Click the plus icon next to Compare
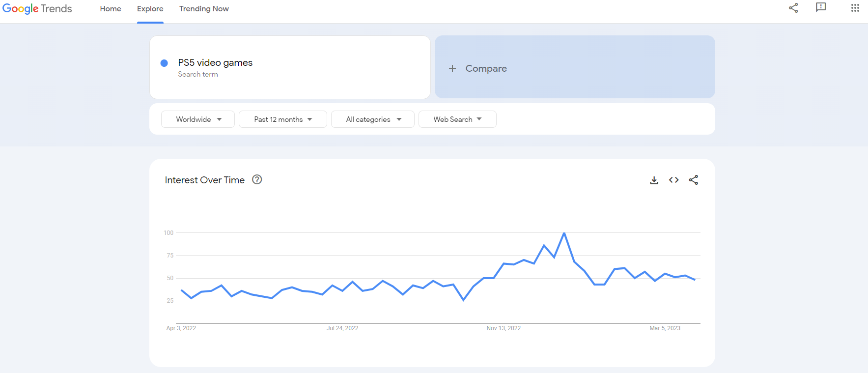Image resolution: width=868 pixels, height=373 pixels. [452, 68]
